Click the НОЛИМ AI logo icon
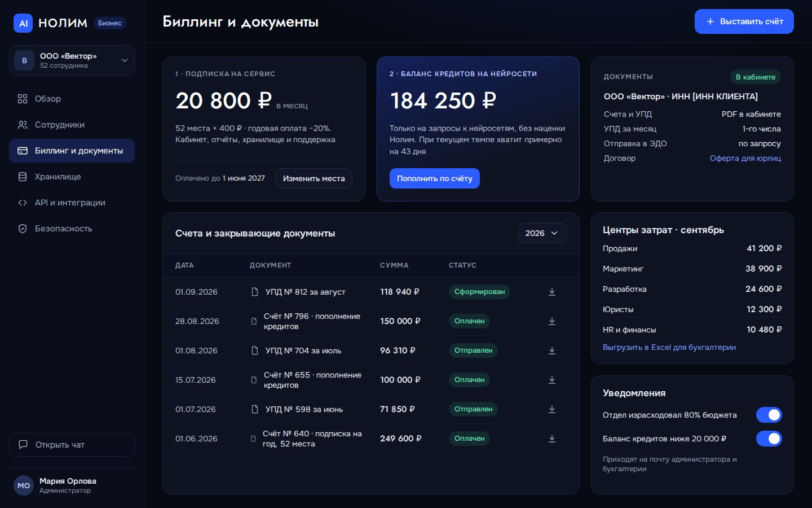The width and height of the screenshot is (812, 508). tap(23, 23)
